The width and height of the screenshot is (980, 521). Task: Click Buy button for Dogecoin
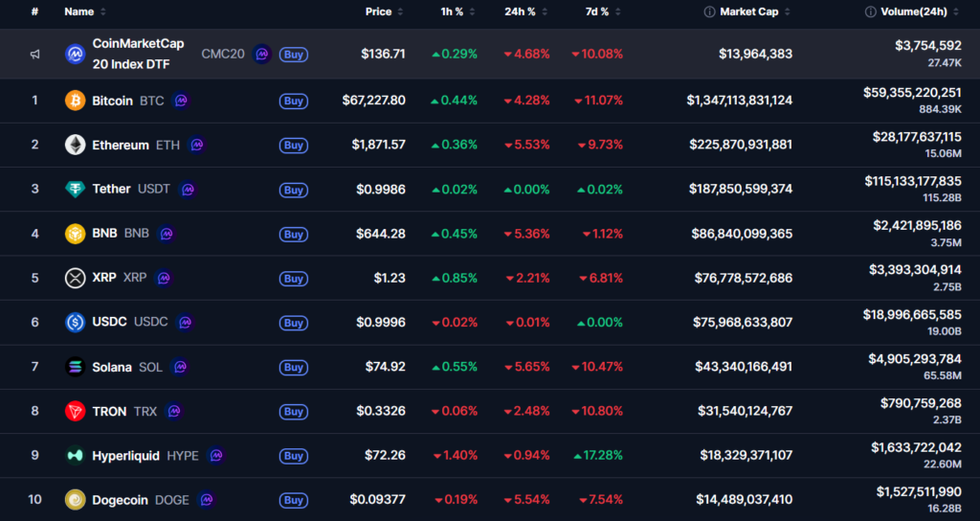(x=294, y=500)
